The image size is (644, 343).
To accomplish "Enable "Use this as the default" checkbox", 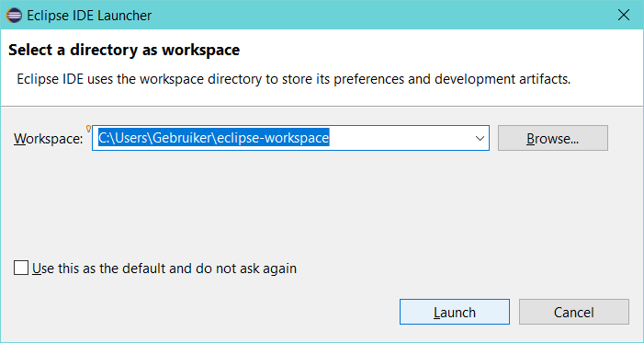I will click(x=21, y=268).
